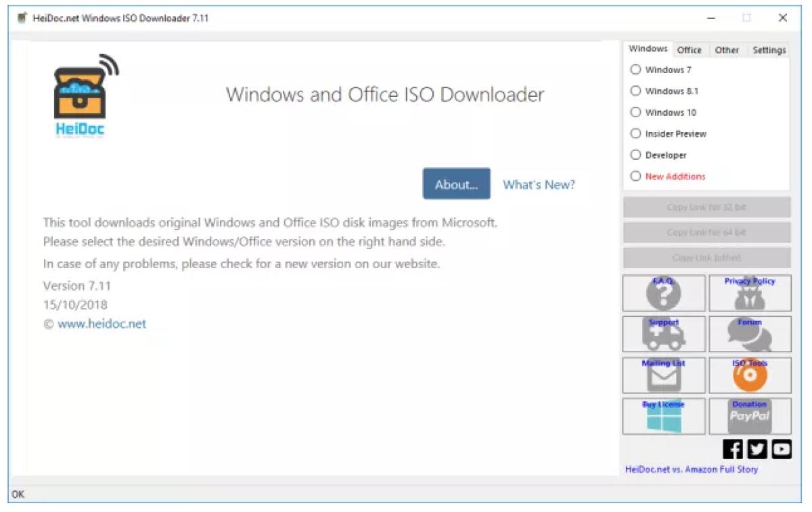Viewport: 812px width, 512px height.
Task: Select Insider Preview
Action: coord(635,133)
